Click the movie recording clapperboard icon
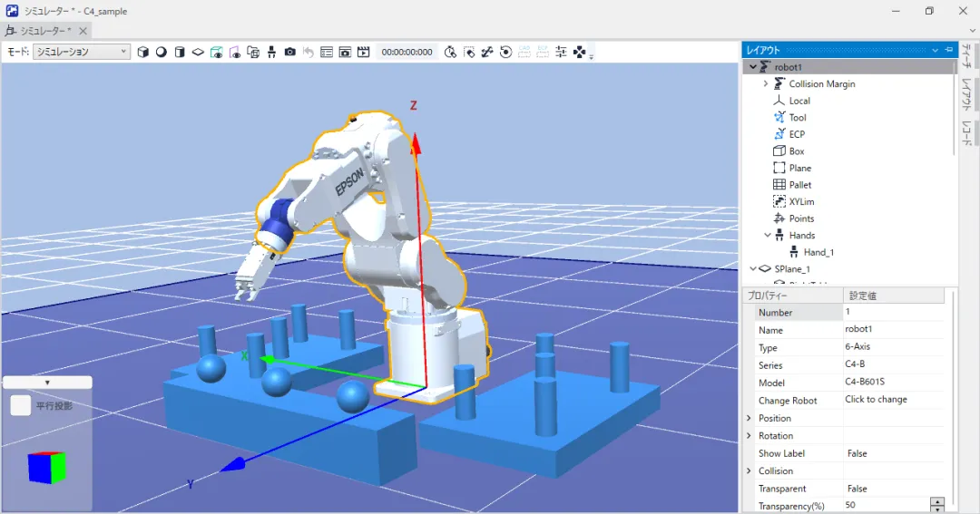Viewport: 980px width, 514px height. click(364, 53)
